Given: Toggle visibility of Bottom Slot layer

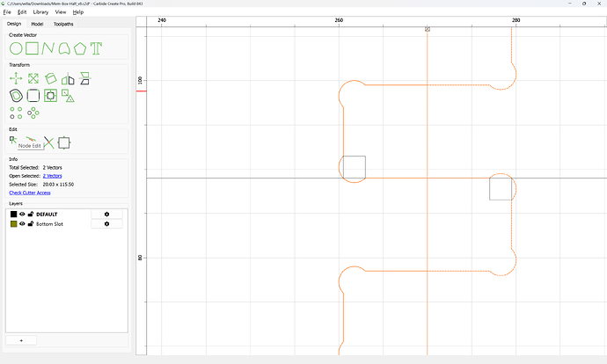Looking at the screenshot, I should coord(22,224).
